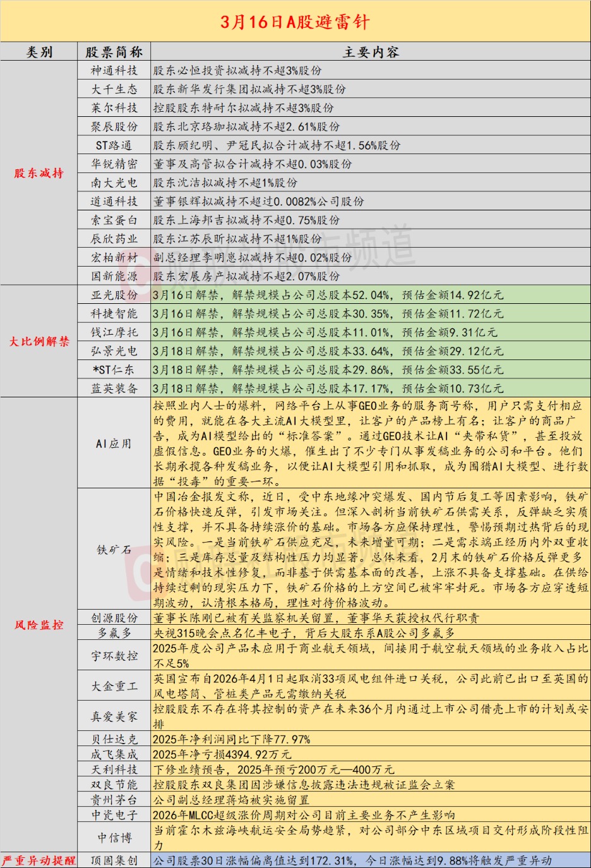The width and height of the screenshot is (591, 868).
Task: Click stock name '中信博'
Action: (x=114, y=838)
